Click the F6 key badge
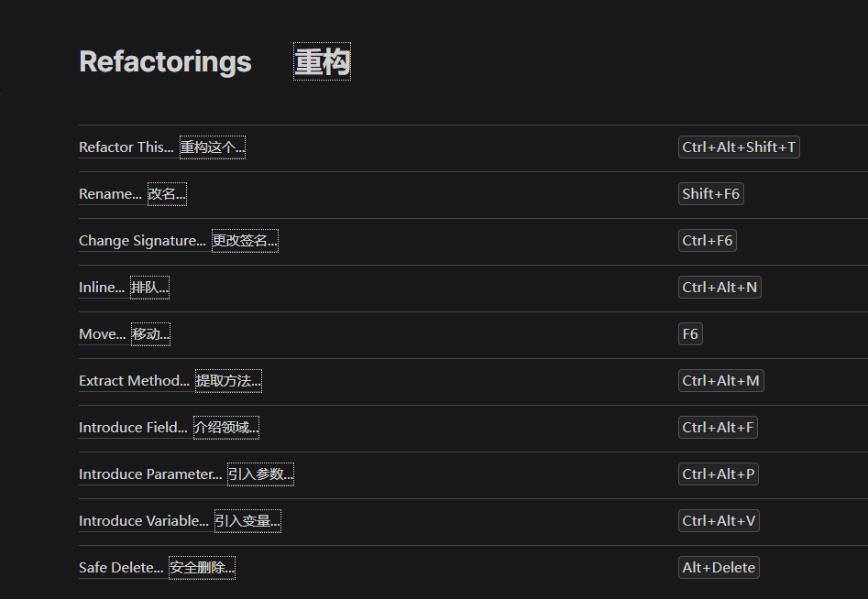Screen dimensions: 868x599 pyautogui.click(x=690, y=334)
